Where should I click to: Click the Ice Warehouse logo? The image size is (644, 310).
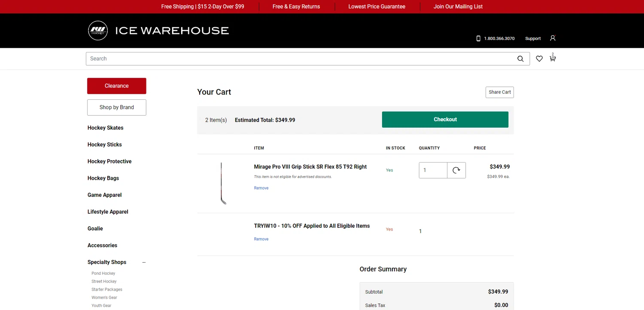[x=158, y=31]
